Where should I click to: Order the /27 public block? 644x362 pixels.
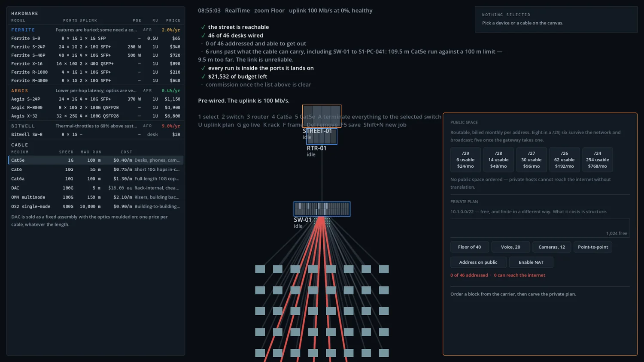(532, 160)
